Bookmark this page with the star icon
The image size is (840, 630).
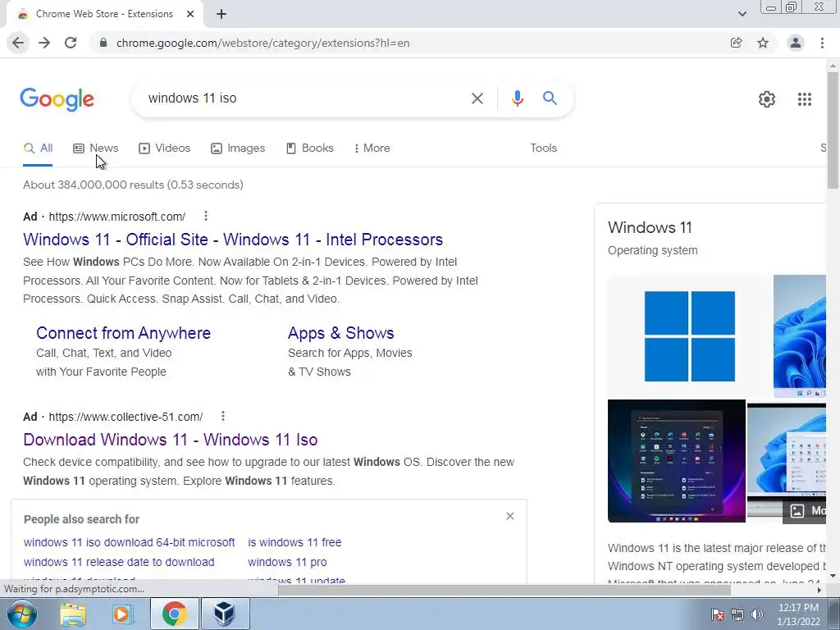763,43
